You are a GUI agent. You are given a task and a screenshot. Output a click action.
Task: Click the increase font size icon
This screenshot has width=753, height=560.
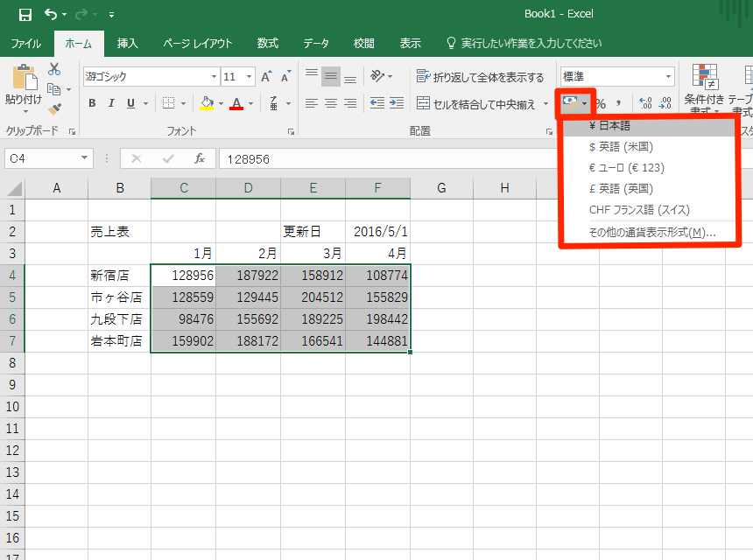coord(266,76)
